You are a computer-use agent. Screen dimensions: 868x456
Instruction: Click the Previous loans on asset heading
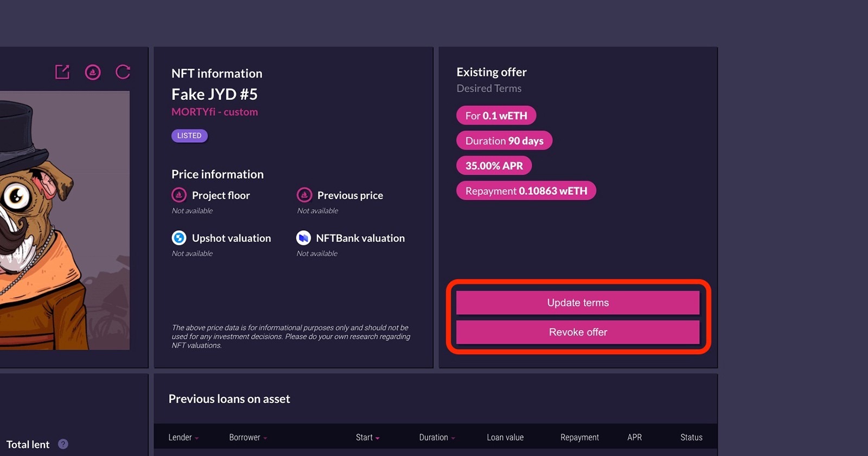pyautogui.click(x=229, y=399)
